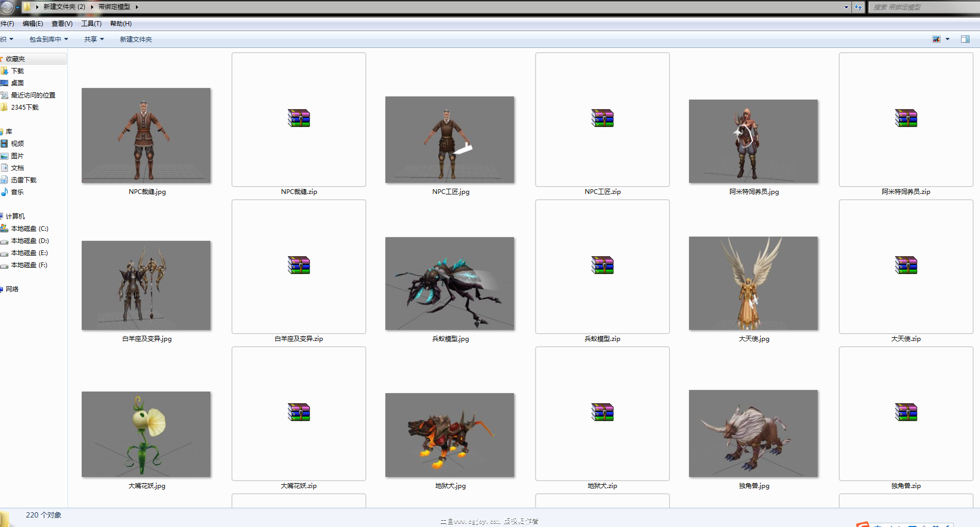Open 本地磁盘 (D:) drive
The height and width of the screenshot is (527, 980).
(29, 241)
